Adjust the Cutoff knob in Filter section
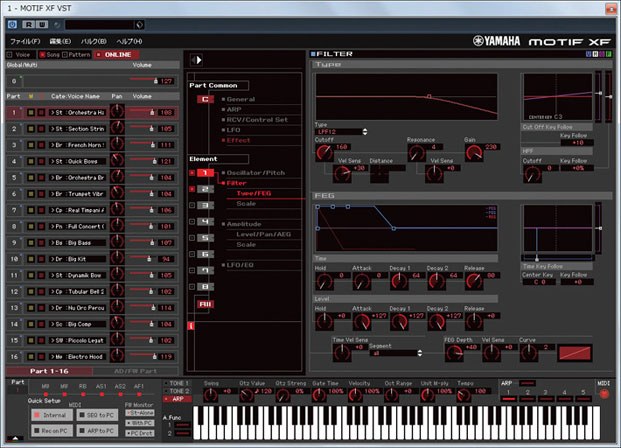 pyautogui.click(x=324, y=153)
